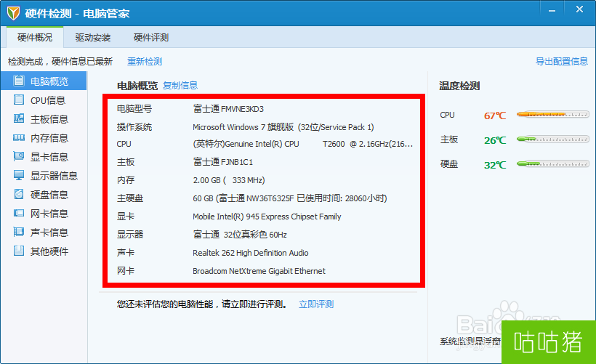Click Broadcom NetXtreme Gigabit Ethernet text
Viewport: 596px width, 364px height.
pos(259,271)
